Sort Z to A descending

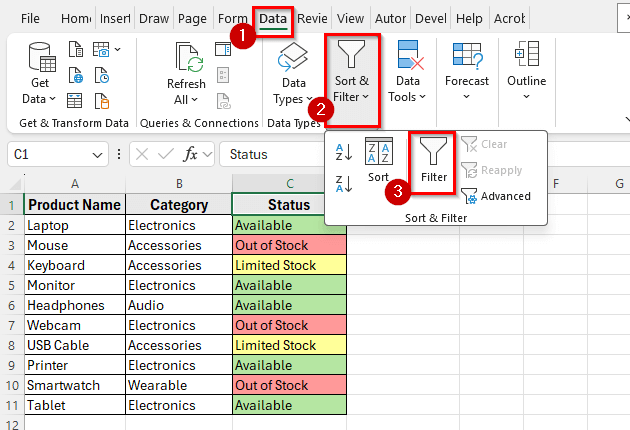coord(344,184)
